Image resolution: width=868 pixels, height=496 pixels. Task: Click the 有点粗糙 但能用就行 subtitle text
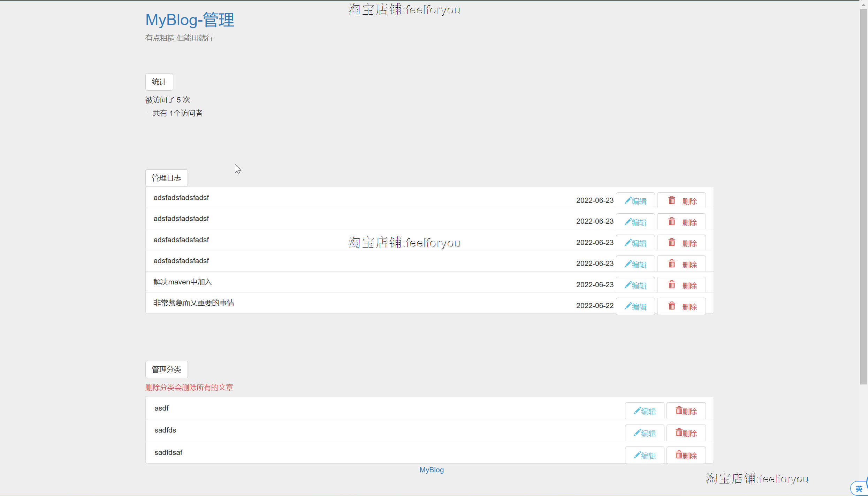179,38
